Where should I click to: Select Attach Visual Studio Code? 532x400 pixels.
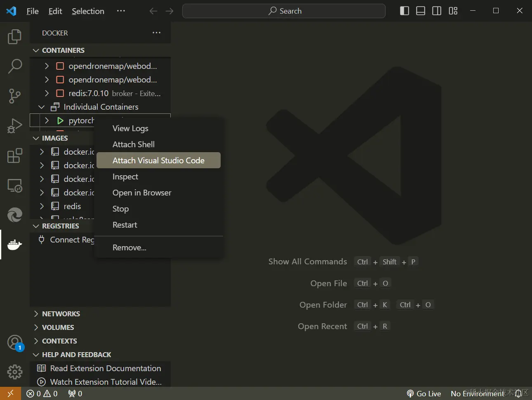158,160
